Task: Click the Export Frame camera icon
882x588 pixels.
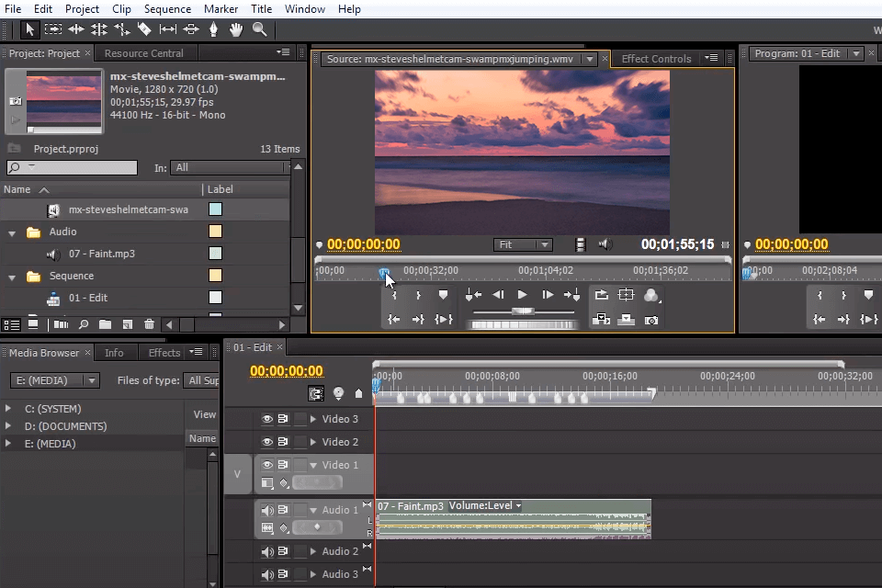Action: tap(650, 318)
